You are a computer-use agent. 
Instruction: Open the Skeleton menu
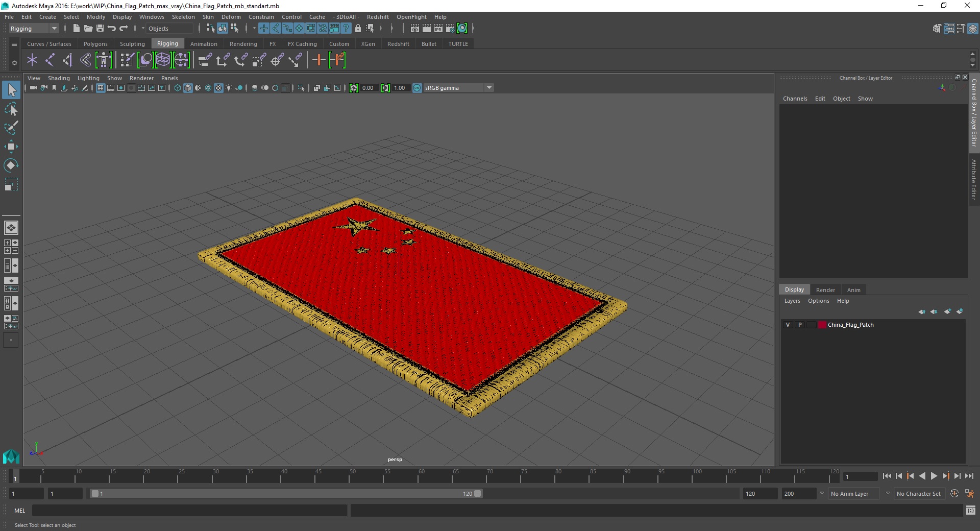[x=183, y=17]
